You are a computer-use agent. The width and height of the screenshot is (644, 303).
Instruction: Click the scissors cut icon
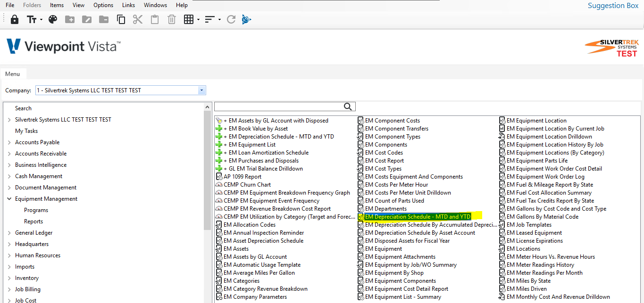138,19
